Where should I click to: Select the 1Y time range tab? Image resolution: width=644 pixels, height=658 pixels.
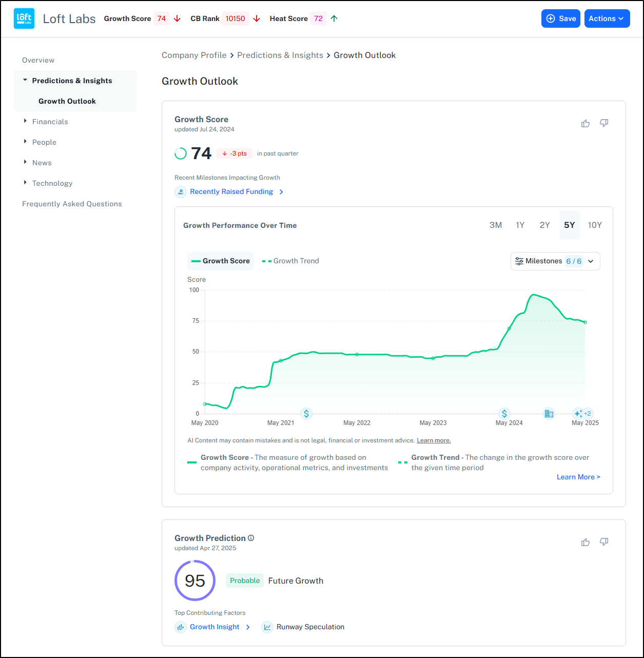point(520,225)
